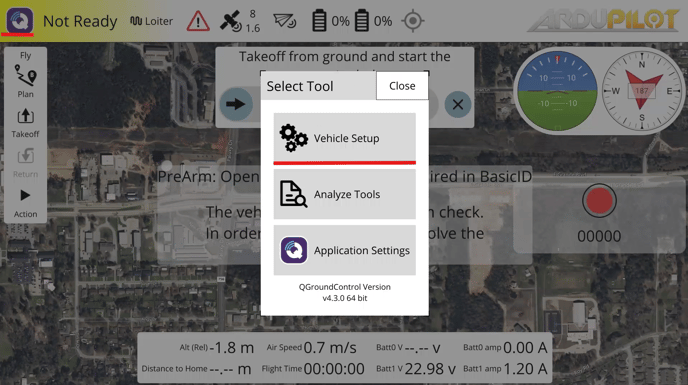688x385 pixels.
Task: Close the Select Tool dialog
Action: [x=402, y=86]
